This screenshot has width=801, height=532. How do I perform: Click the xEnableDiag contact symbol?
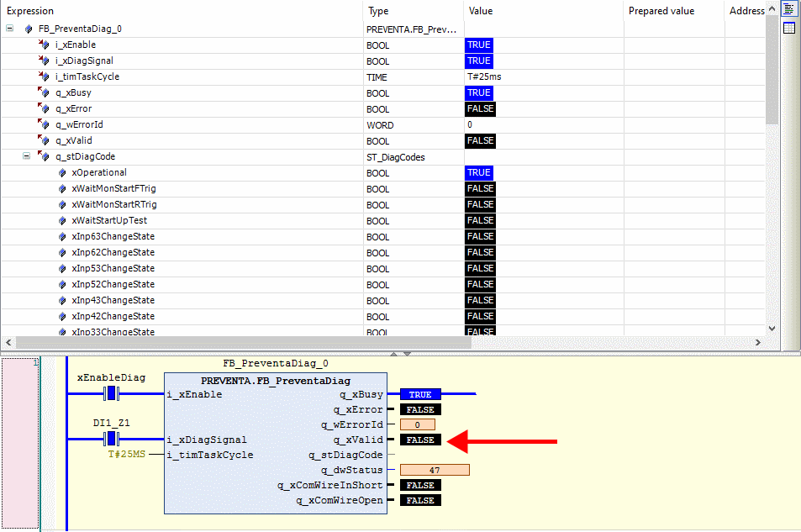(112, 393)
